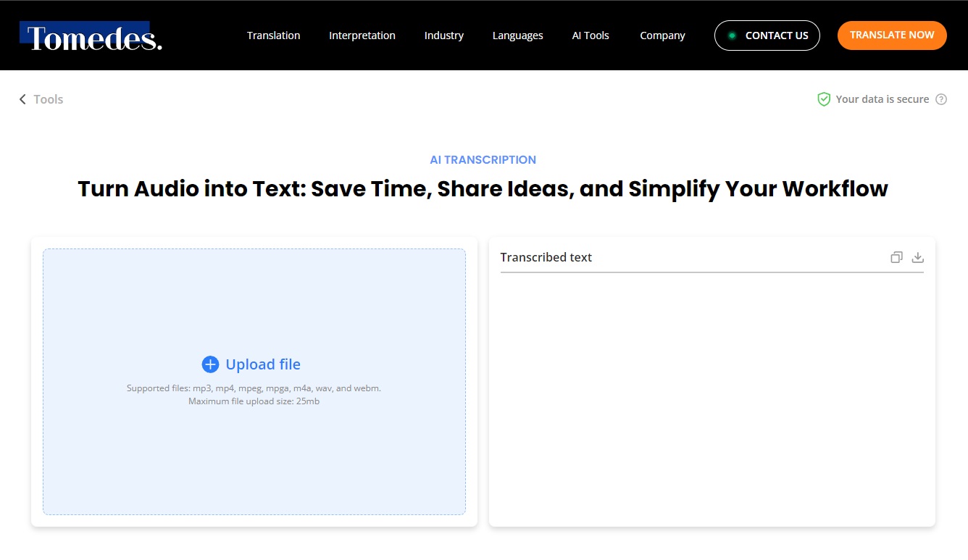This screenshot has width=968, height=560.
Task: Expand the Languages navigation menu
Action: [517, 35]
